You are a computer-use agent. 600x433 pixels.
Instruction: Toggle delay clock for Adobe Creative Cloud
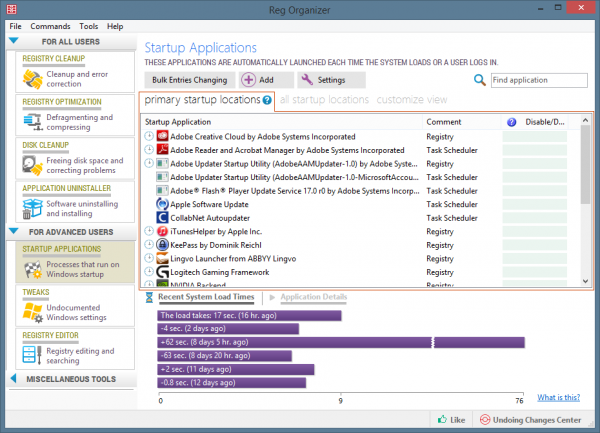(x=149, y=135)
